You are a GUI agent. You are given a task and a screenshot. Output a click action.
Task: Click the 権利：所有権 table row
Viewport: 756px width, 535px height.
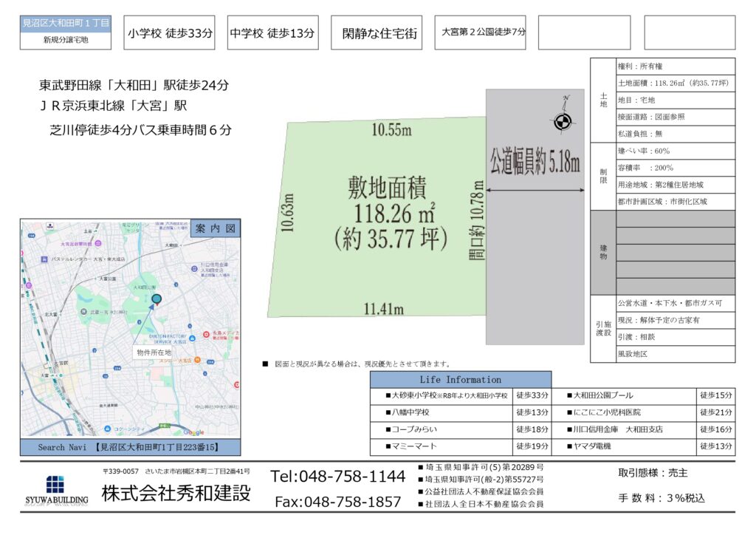click(x=676, y=67)
